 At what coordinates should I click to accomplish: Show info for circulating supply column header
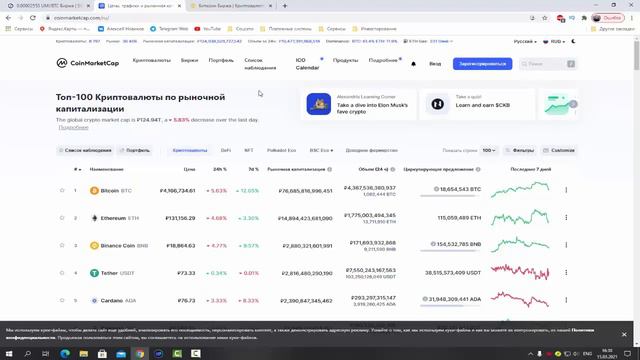click(x=478, y=169)
